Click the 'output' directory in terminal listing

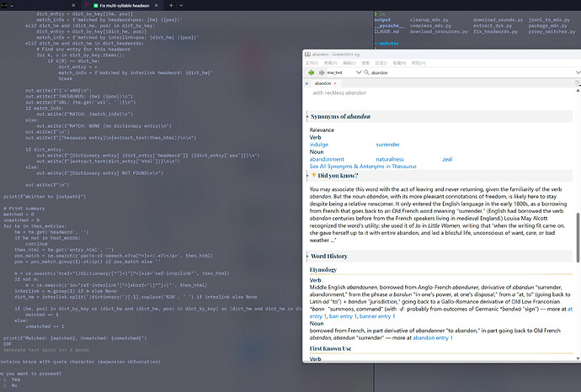click(x=382, y=19)
